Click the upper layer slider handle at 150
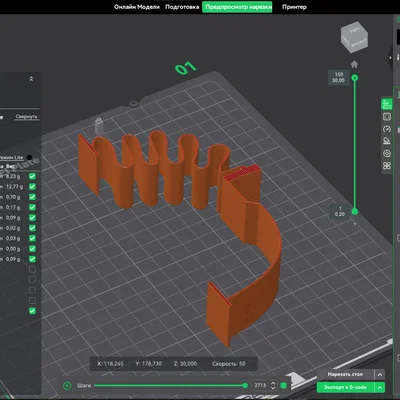Image resolution: width=400 pixels, height=400 pixels. click(x=355, y=78)
